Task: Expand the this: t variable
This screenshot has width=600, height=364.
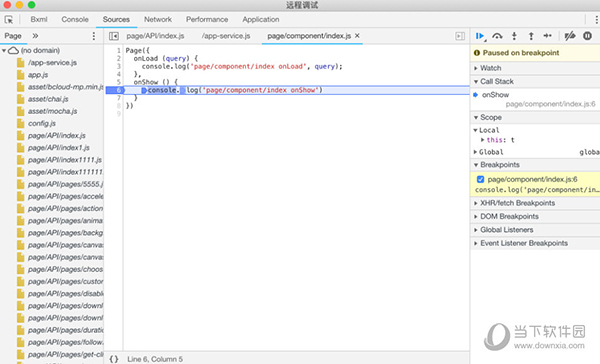Action: click(483, 140)
